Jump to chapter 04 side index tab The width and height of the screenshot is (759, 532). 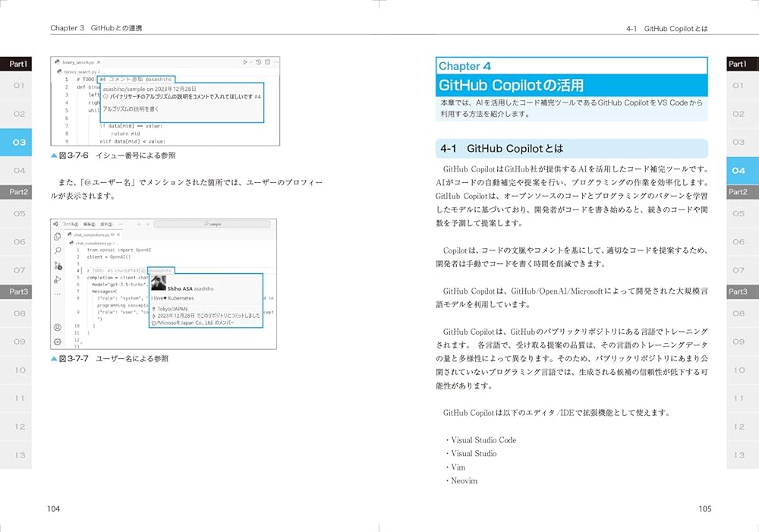pyautogui.click(x=739, y=171)
